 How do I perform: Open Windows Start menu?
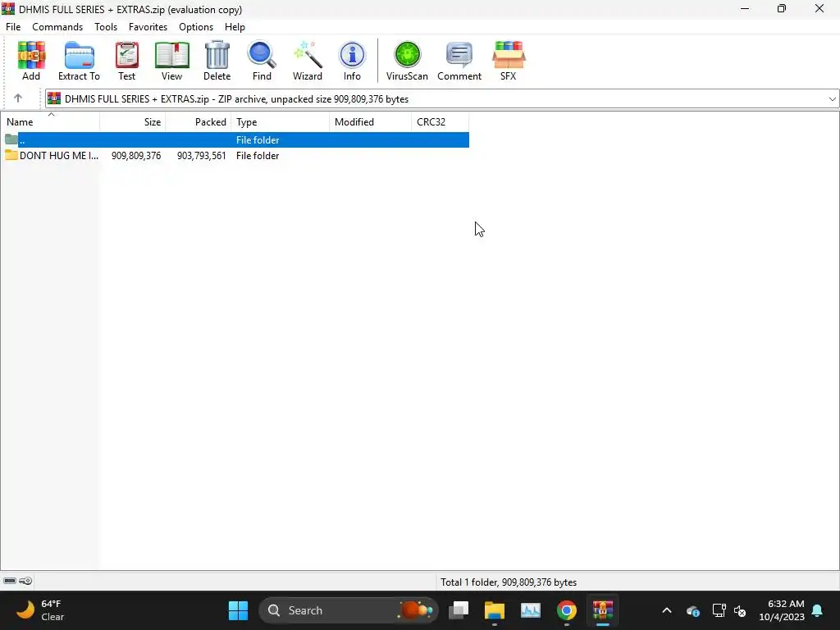[x=238, y=610]
